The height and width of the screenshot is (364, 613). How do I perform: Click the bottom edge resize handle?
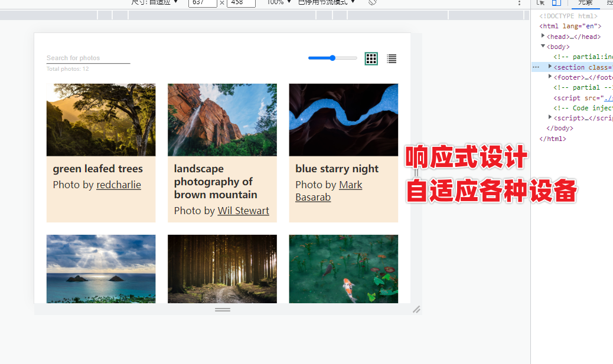(223, 309)
